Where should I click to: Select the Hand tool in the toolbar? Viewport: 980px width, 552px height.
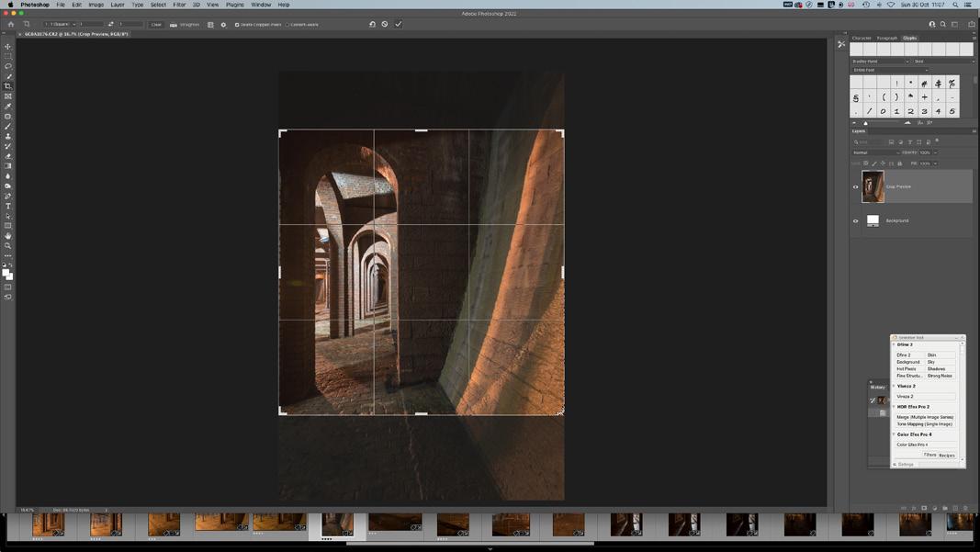point(8,236)
